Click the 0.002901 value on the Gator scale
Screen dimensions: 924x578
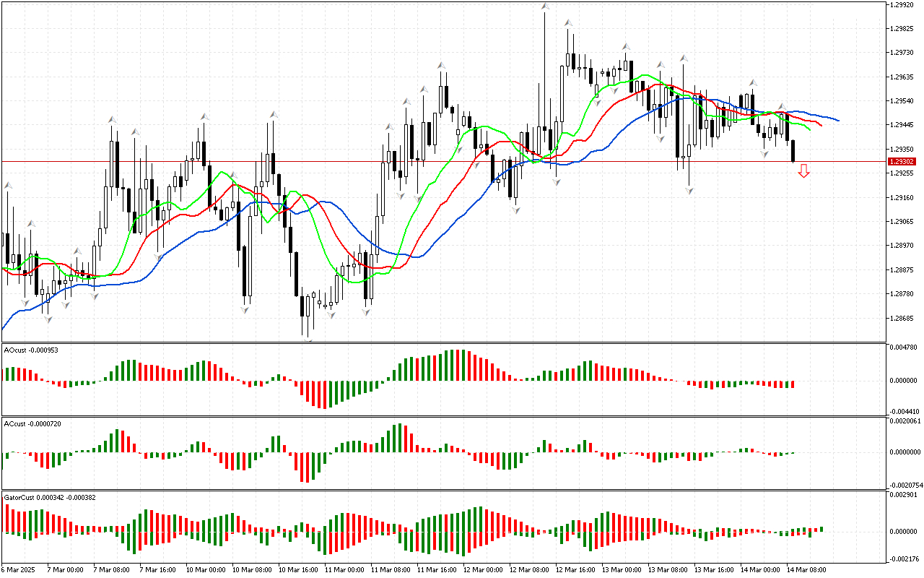coord(904,495)
